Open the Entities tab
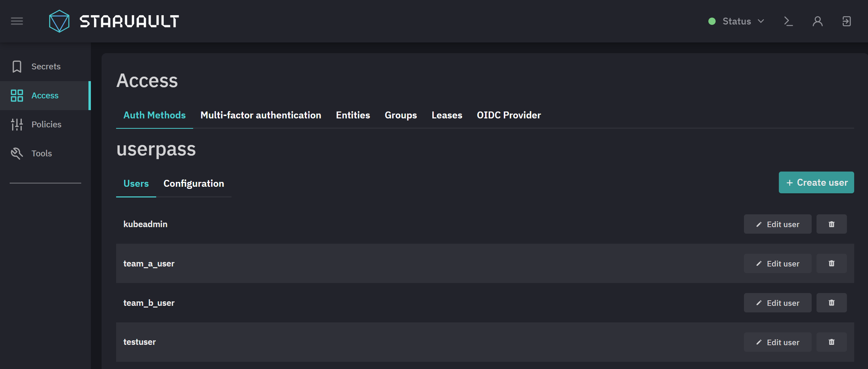 (353, 115)
